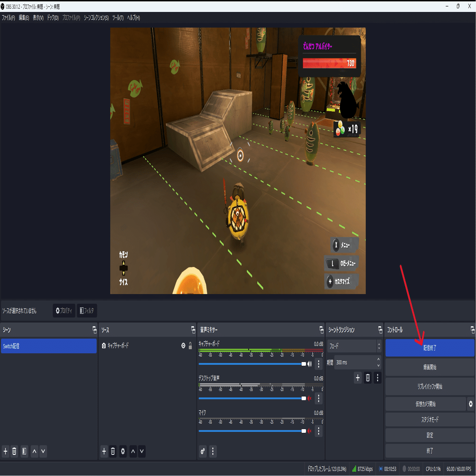Open virtual camera settings gear
The height and width of the screenshot is (476, 476).
470,404
